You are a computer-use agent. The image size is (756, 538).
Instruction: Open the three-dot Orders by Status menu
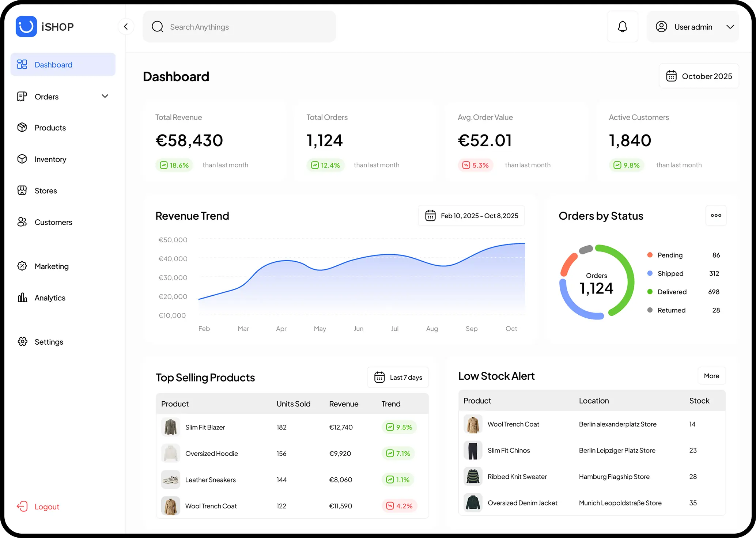point(715,216)
